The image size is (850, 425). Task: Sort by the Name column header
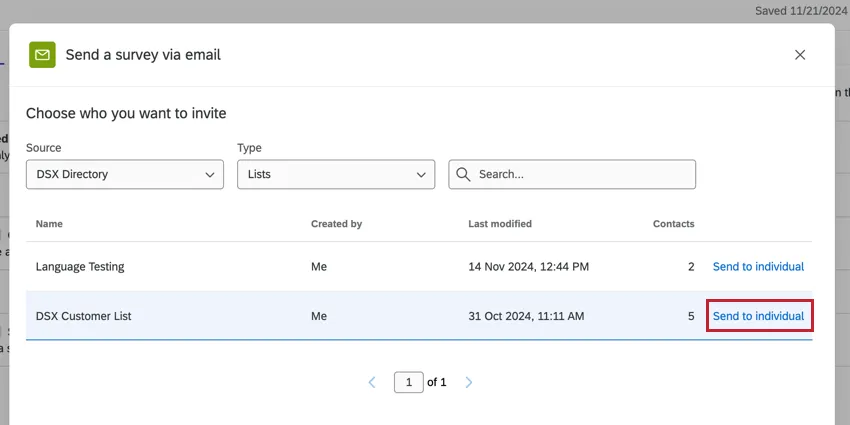pos(49,224)
